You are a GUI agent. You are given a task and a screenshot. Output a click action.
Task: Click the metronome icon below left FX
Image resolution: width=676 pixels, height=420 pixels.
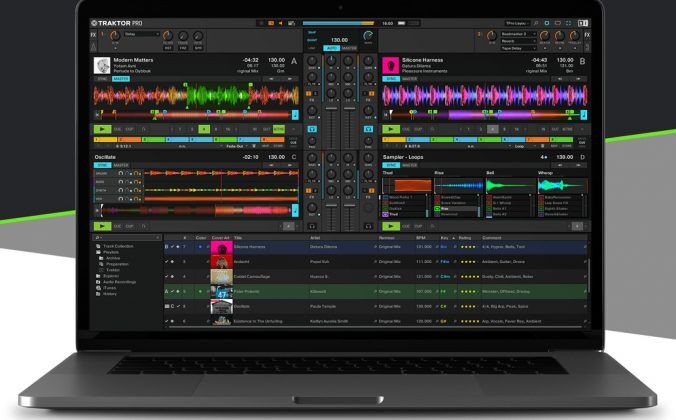[x=94, y=47]
